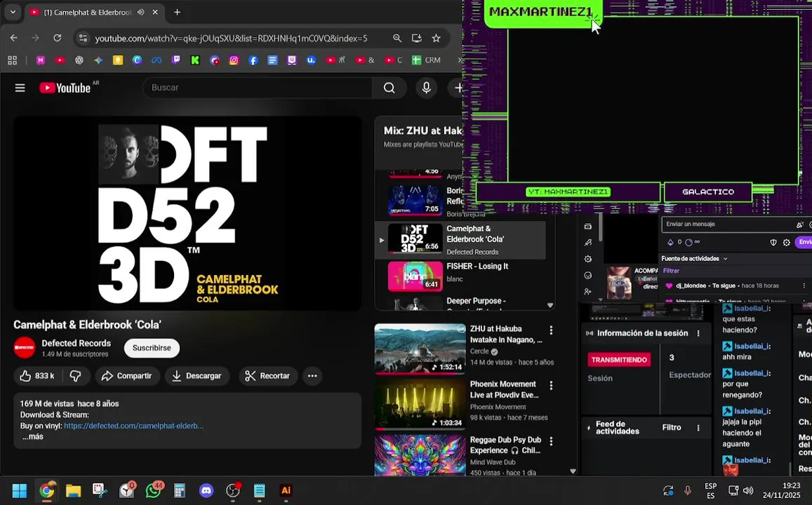Viewport: 812px width, 505px height.
Task: Click the install app icon in the address bar
Action: (x=416, y=39)
